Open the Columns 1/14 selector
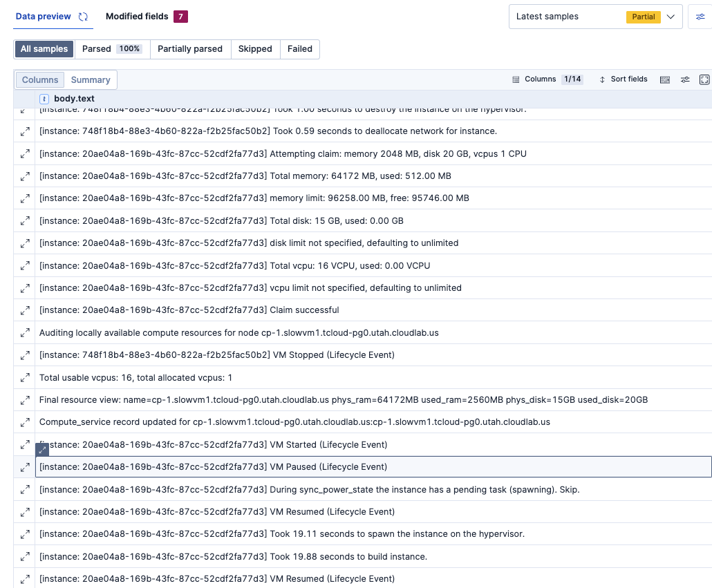The width and height of the screenshot is (712, 588). tap(547, 79)
